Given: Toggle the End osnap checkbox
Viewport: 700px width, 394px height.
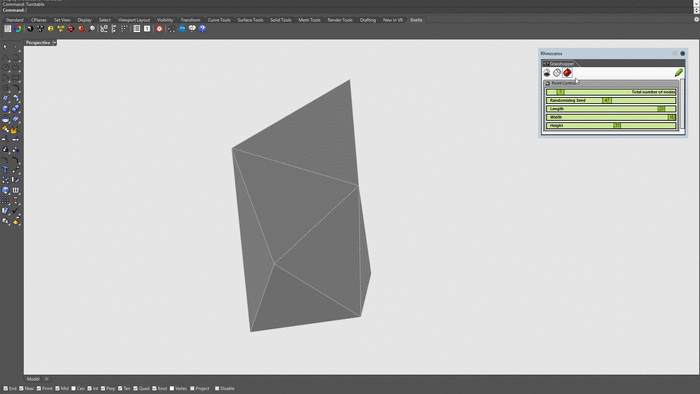Looking at the screenshot, I should (x=6, y=389).
